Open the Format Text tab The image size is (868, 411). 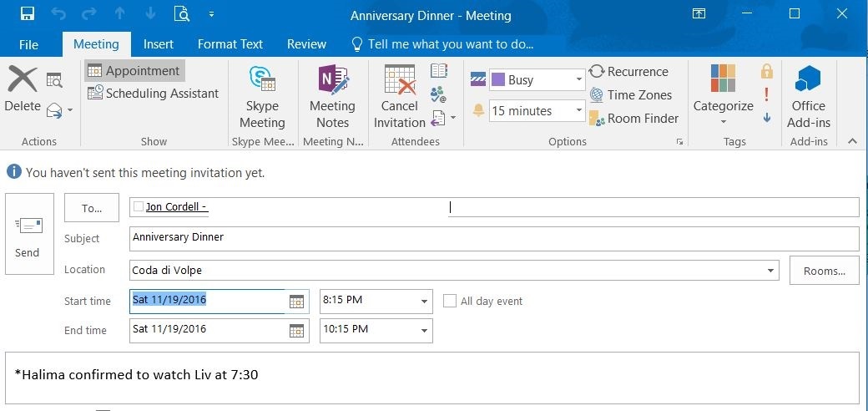click(x=230, y=44)
